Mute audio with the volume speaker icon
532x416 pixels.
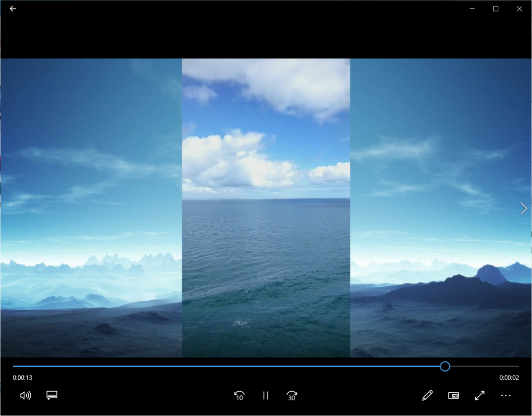(x=25, y=395)
